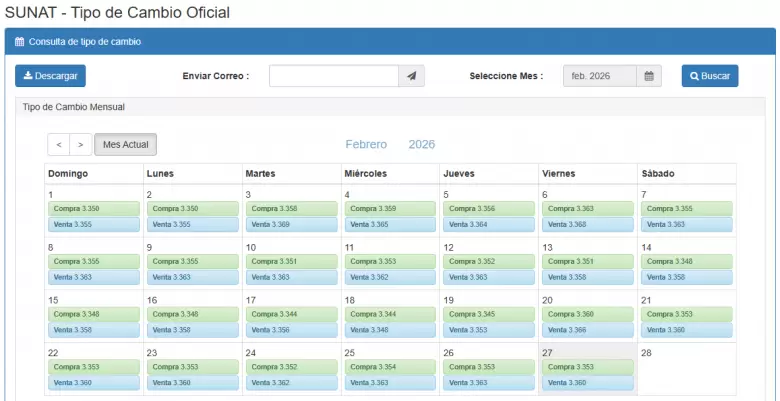Click the Tipo de Cambio Mensual panel heading
Screen dimensions: 780x401
[x=74, y=107]
